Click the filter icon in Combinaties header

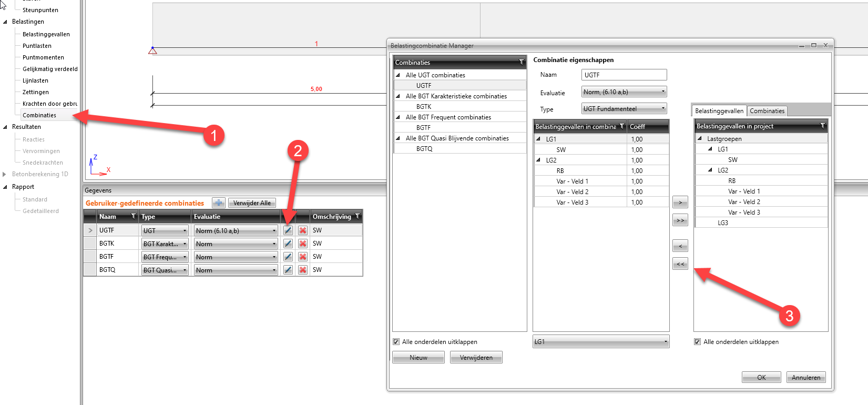[522, 63]
